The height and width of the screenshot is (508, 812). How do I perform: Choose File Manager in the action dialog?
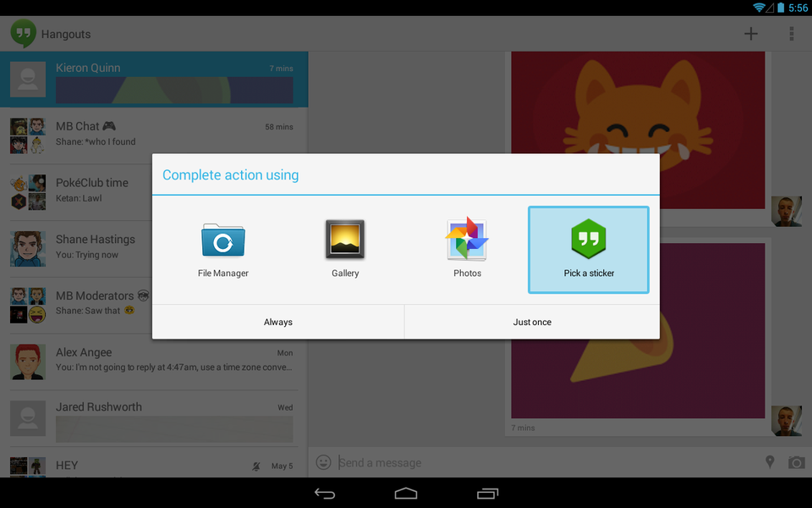click(223, 249)
